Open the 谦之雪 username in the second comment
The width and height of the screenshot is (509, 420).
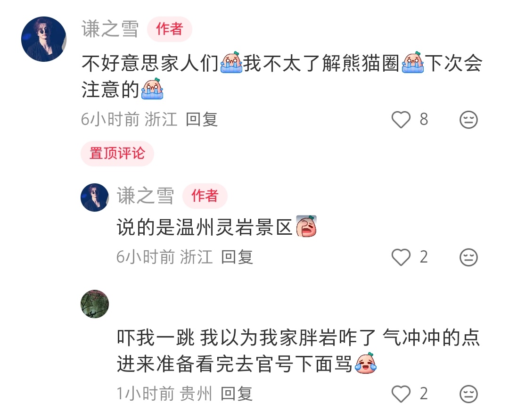click(146, 196)
